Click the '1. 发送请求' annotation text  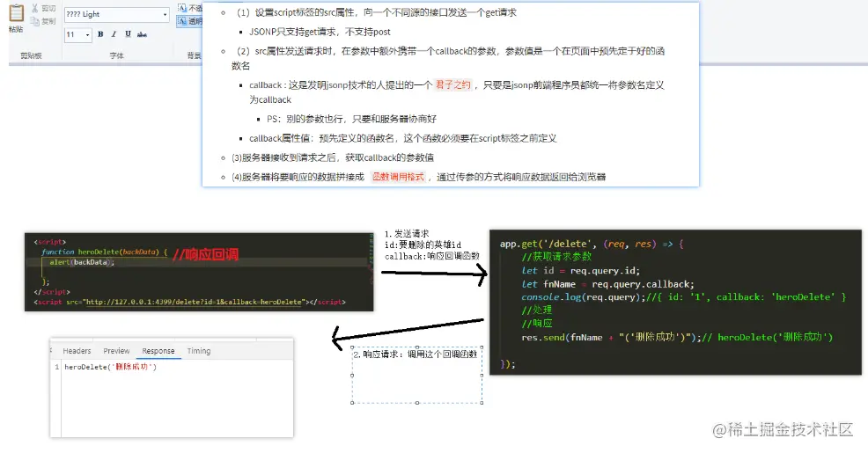(x=407, y=234)
